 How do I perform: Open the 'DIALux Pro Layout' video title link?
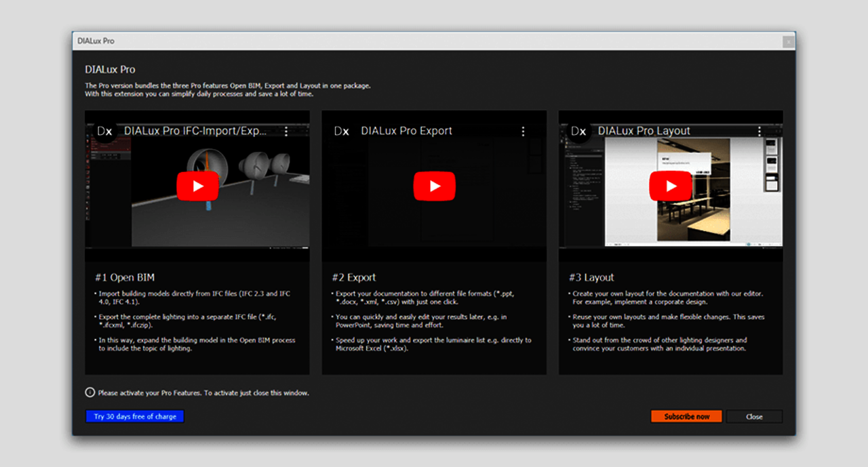click(644, 131)
